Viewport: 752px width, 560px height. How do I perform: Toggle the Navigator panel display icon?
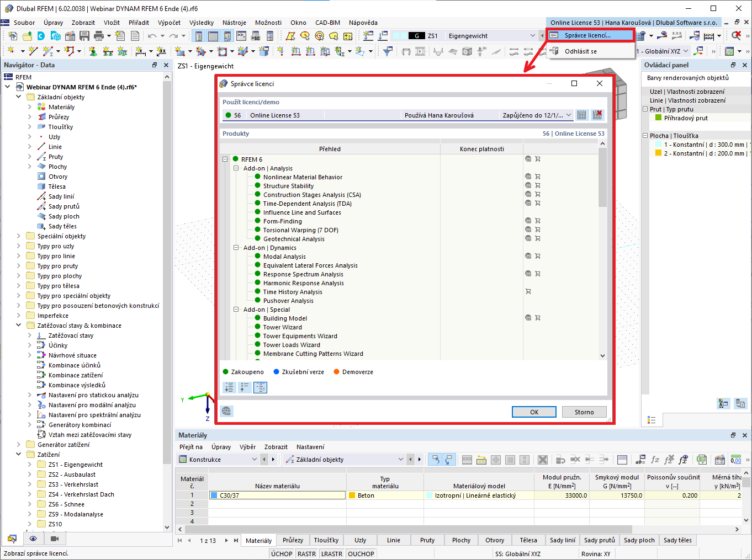(x=198, y=36)
